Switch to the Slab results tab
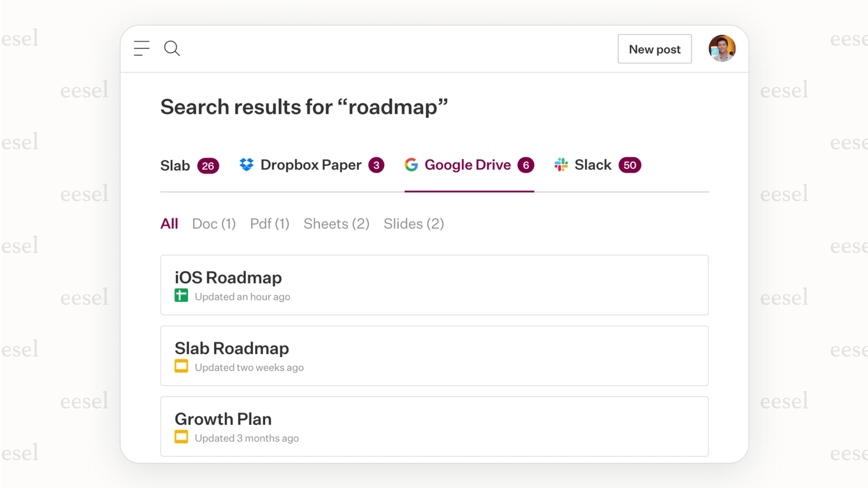The width and height of the screenshot is (868, 488). coord(176,165)
